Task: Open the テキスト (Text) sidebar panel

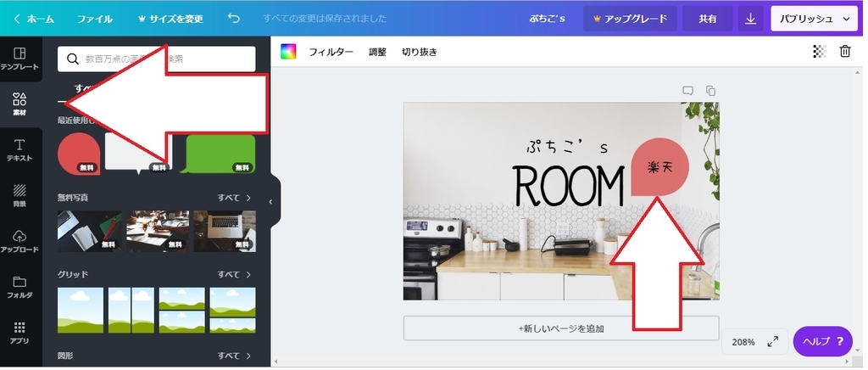Action: (19, 150)
